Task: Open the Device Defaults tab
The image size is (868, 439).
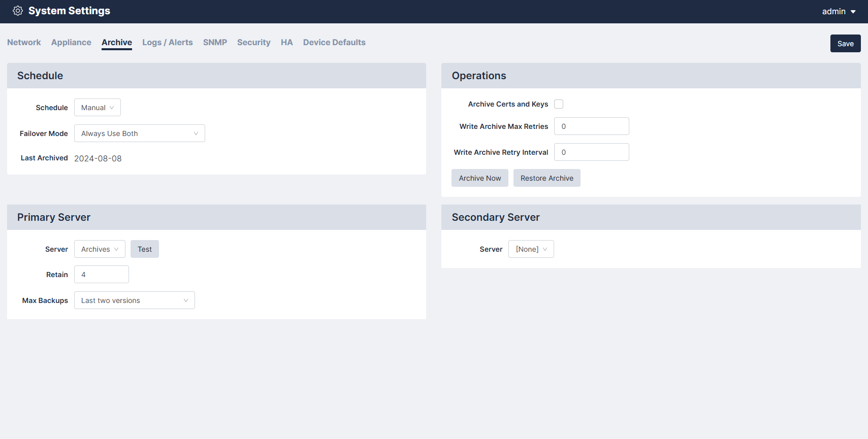Action: 334,43
